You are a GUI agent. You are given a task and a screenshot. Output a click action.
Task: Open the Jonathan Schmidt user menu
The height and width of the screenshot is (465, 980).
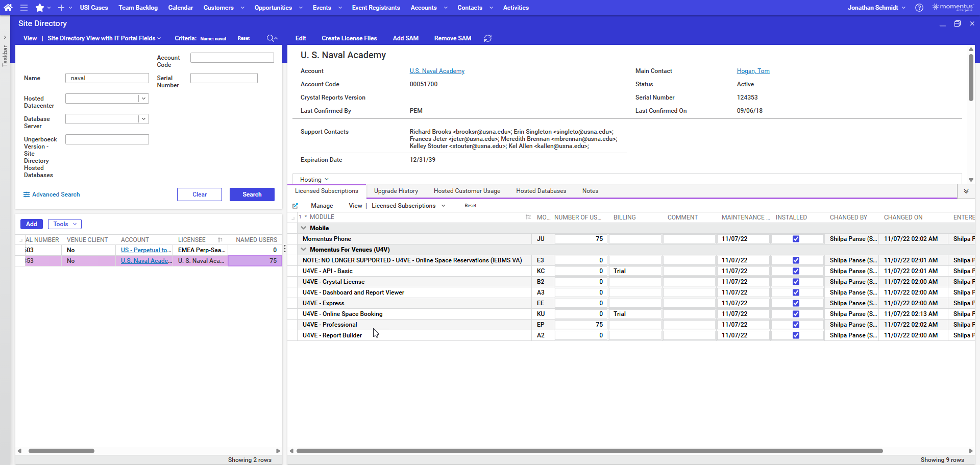click(877, 8)
